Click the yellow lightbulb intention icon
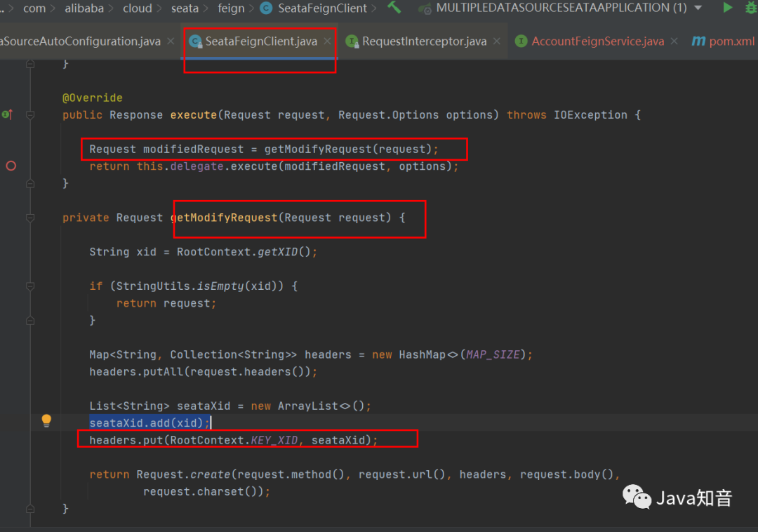Image resolution: width=758 pixels, height=532 pixels. (x=46, y=421)
